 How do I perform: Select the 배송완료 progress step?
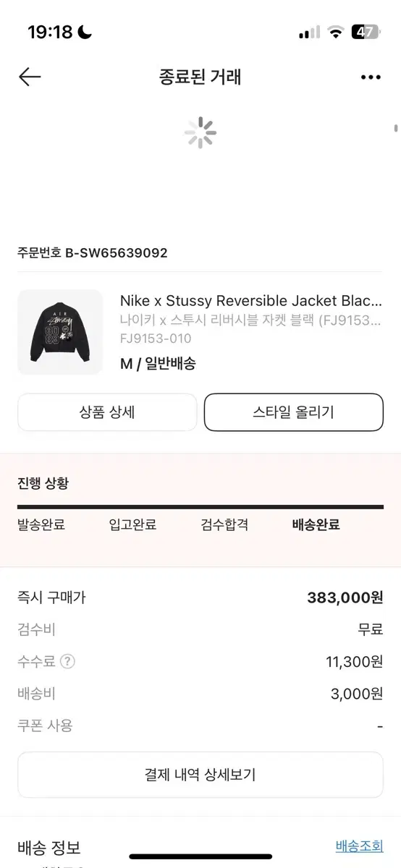[316, 525]
